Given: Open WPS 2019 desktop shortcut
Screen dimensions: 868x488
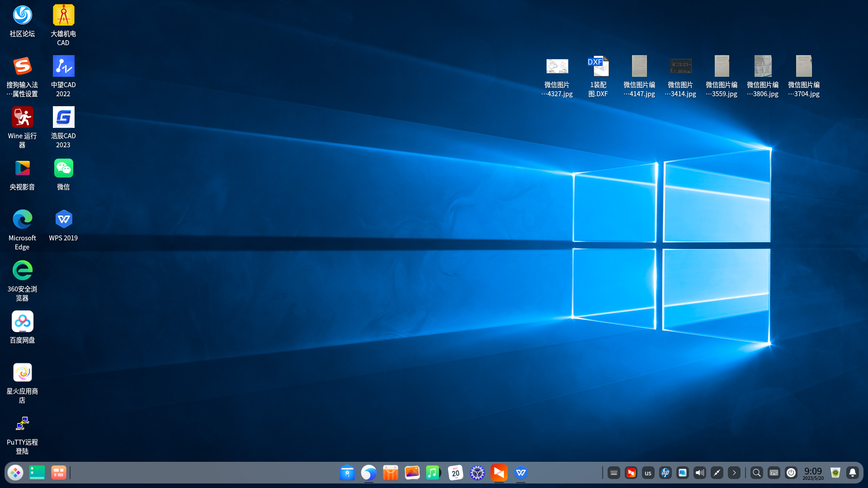Looking at the screenshot, I should coord(63,220).
